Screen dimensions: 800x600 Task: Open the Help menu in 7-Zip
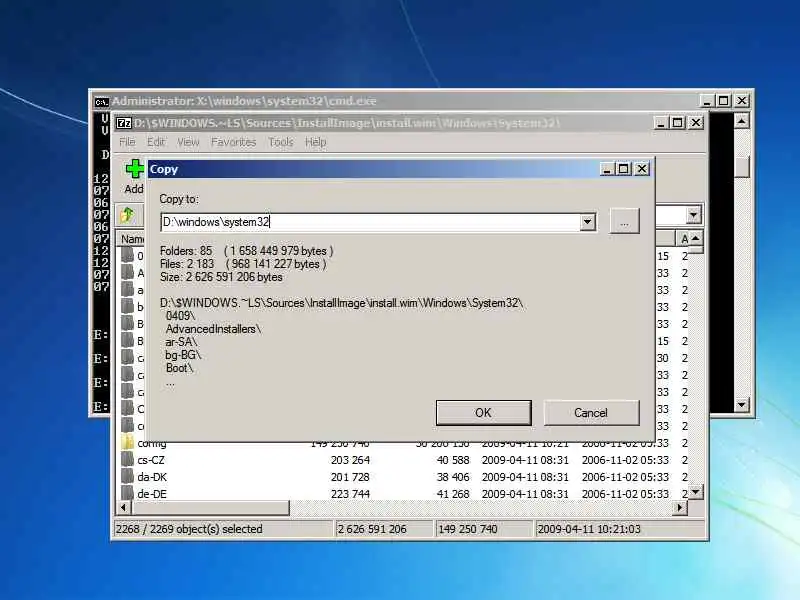click(315, 142)
